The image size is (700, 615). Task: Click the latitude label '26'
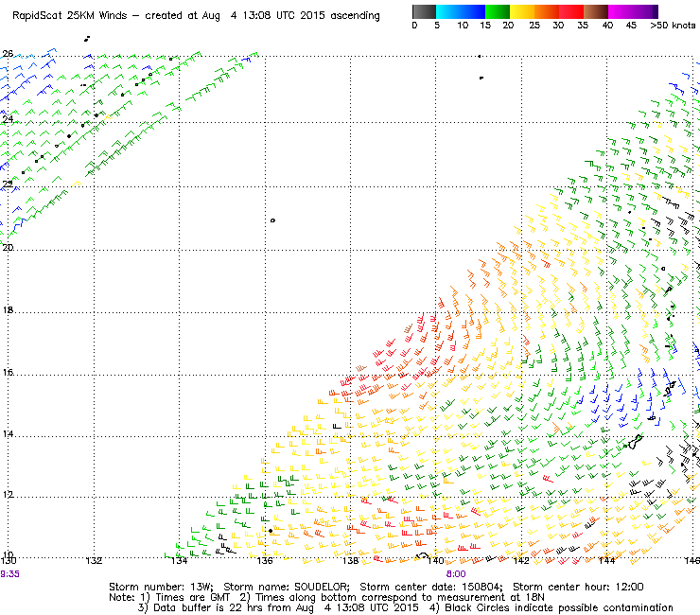click(x=8, y=54)
